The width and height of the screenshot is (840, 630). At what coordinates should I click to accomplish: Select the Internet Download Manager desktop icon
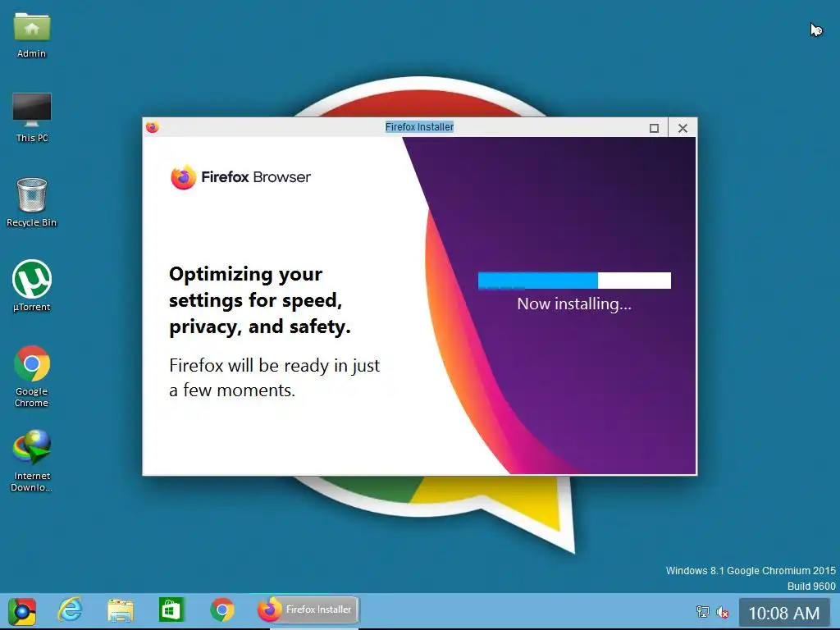[x=32, y=461]
